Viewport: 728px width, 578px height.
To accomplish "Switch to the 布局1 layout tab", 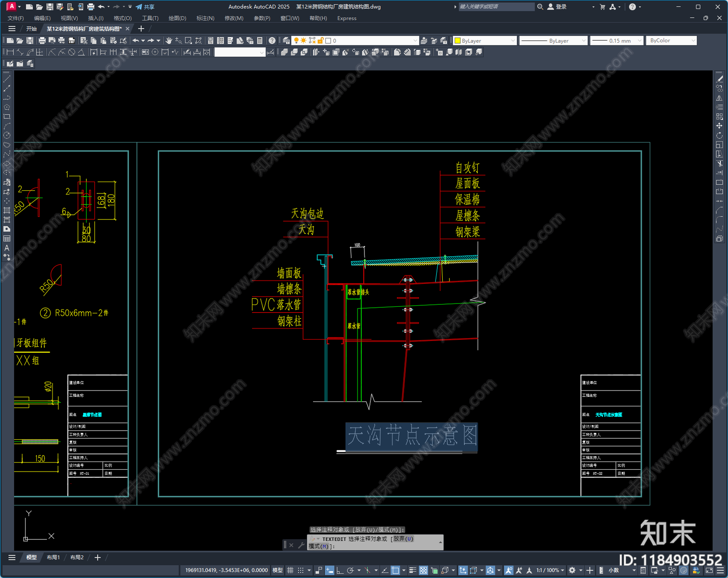I will (x=53, y=558).
